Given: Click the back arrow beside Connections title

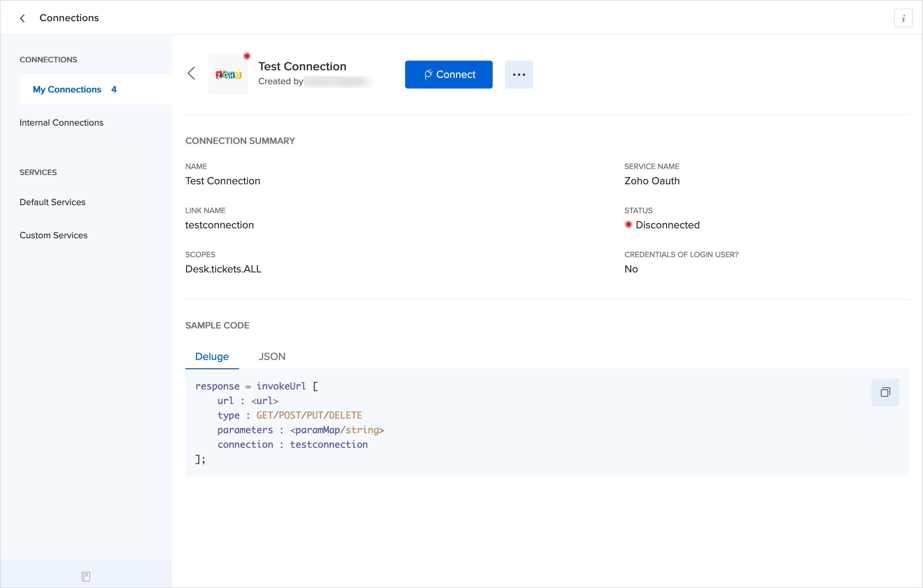Looking at the screenshot, I should click(23, 18).
